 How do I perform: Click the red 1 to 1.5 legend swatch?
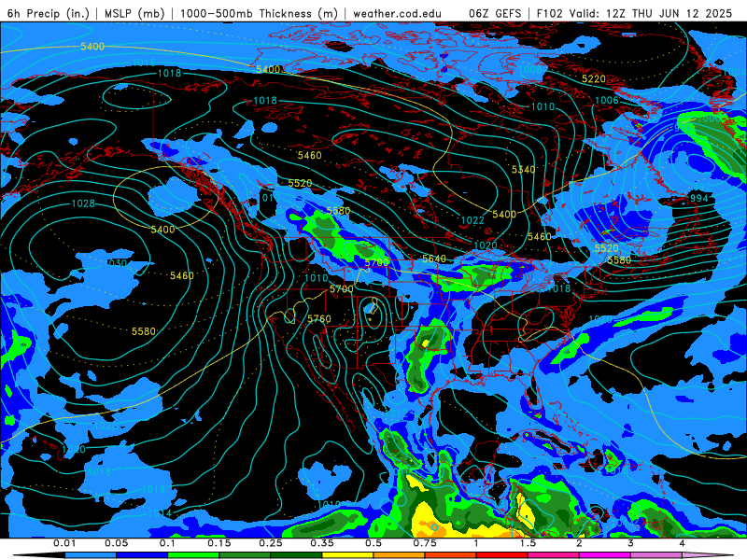[502, 555]
